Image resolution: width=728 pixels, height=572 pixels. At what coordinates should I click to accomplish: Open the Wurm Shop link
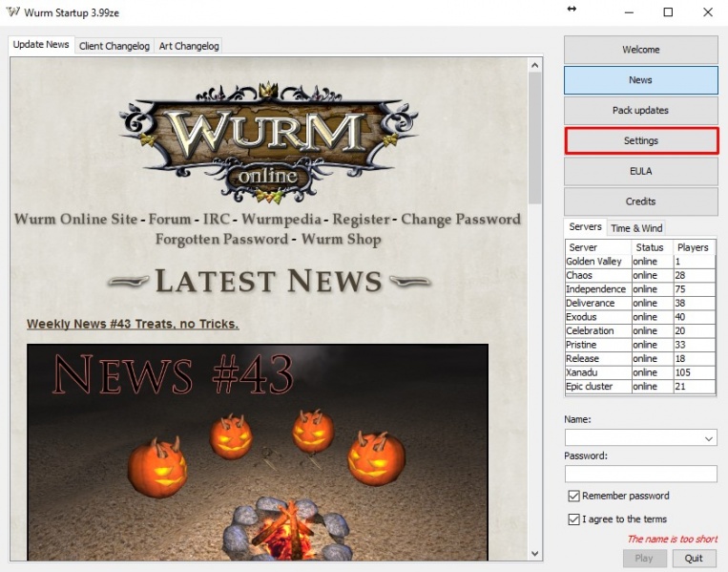tap(342, 240)
